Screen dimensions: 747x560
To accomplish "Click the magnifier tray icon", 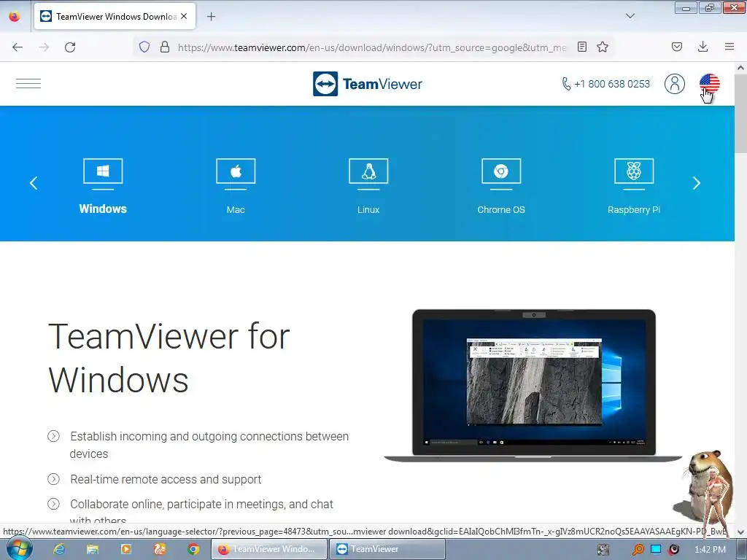I will coord(638,550).
